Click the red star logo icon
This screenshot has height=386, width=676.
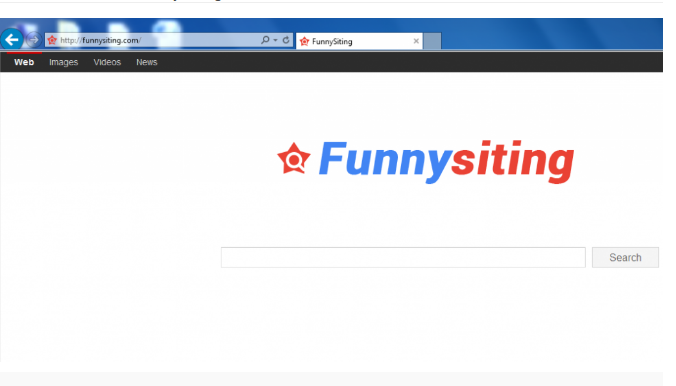point(294,159)
